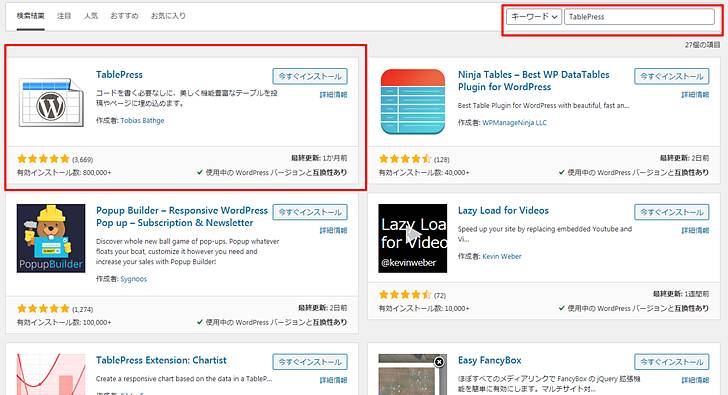
Task: Open 詳細情報 for Lazy Load for Videos
Action: coord(695,231)
